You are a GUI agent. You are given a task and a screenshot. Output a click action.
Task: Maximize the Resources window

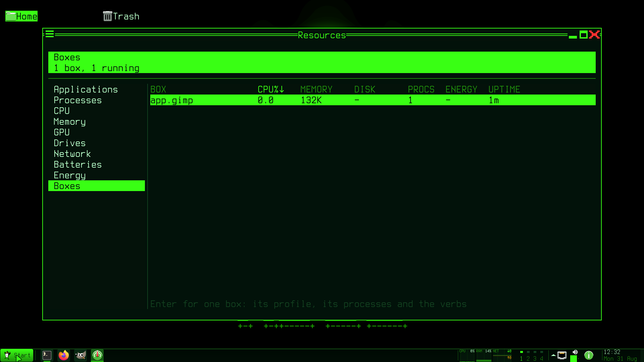(x=584, y=35)
